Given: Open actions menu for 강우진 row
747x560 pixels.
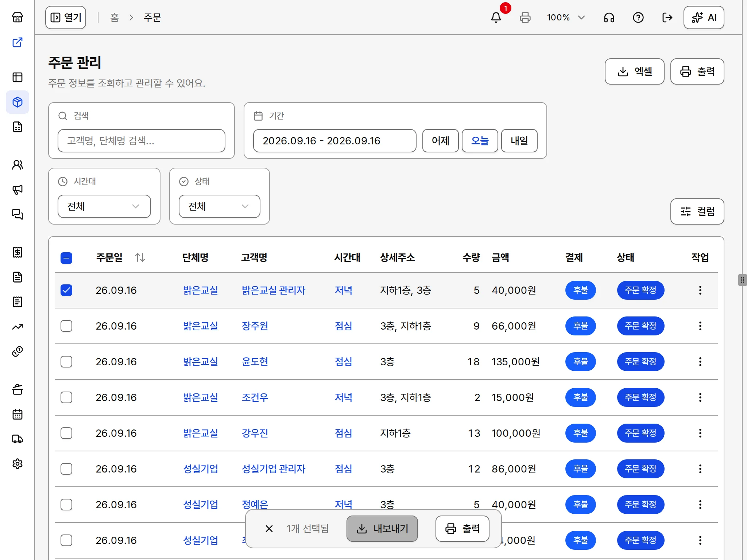Looking at the screenshot, I should (x=700, y=433).
